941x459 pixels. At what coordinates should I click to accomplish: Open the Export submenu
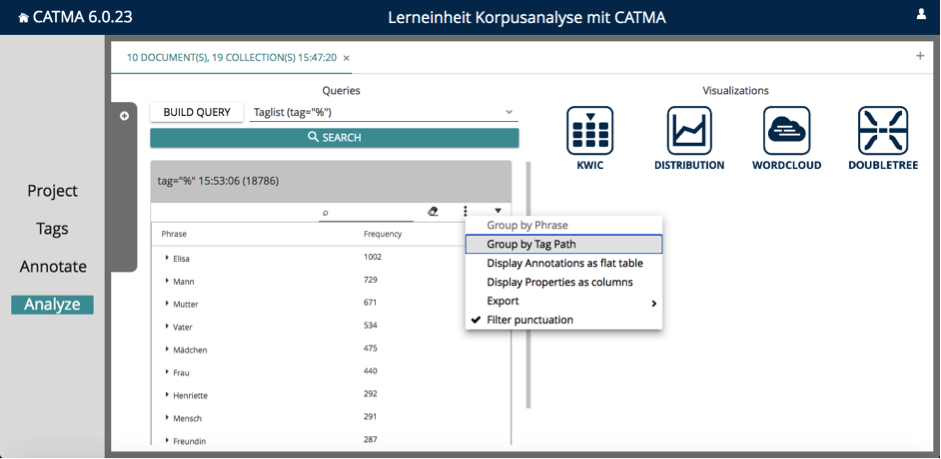point(564,301)
